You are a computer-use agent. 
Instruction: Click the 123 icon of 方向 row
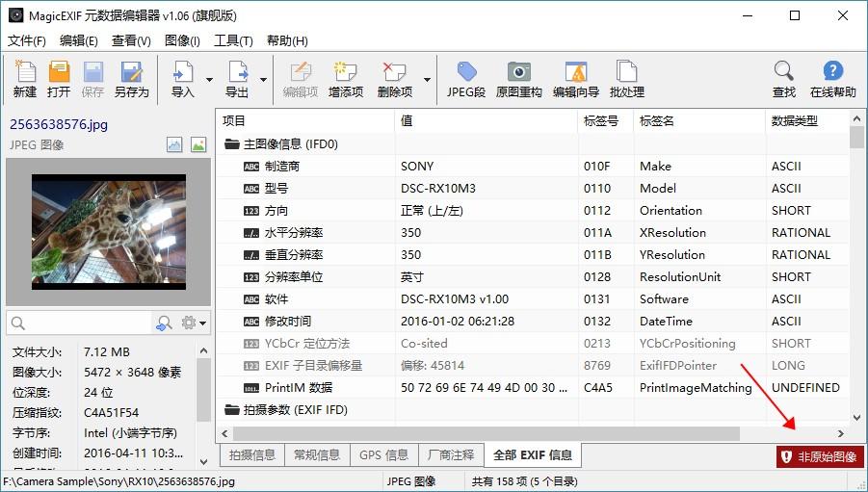click(x=251, y=211)
